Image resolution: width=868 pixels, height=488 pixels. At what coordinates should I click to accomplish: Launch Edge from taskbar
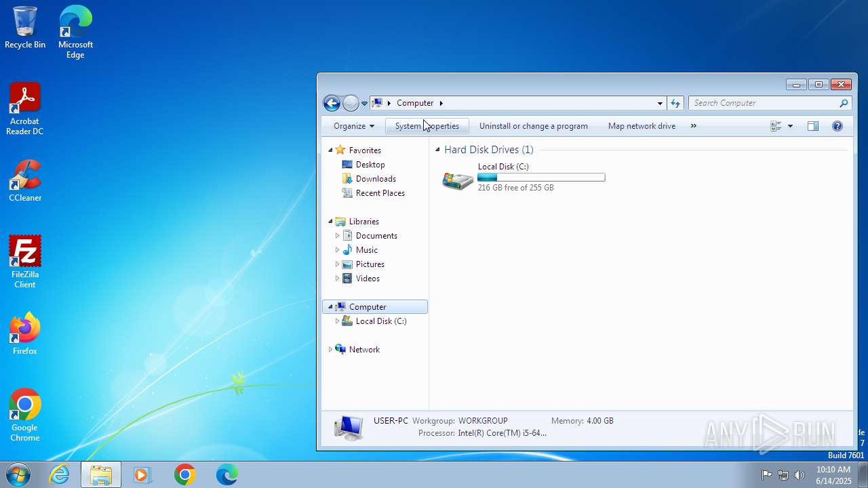pos(226,475)
